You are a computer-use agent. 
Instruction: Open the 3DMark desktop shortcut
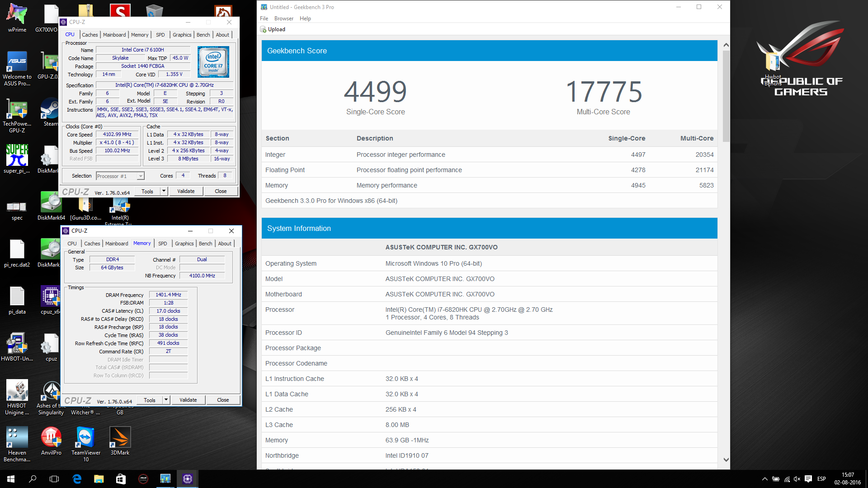point(120,441)
